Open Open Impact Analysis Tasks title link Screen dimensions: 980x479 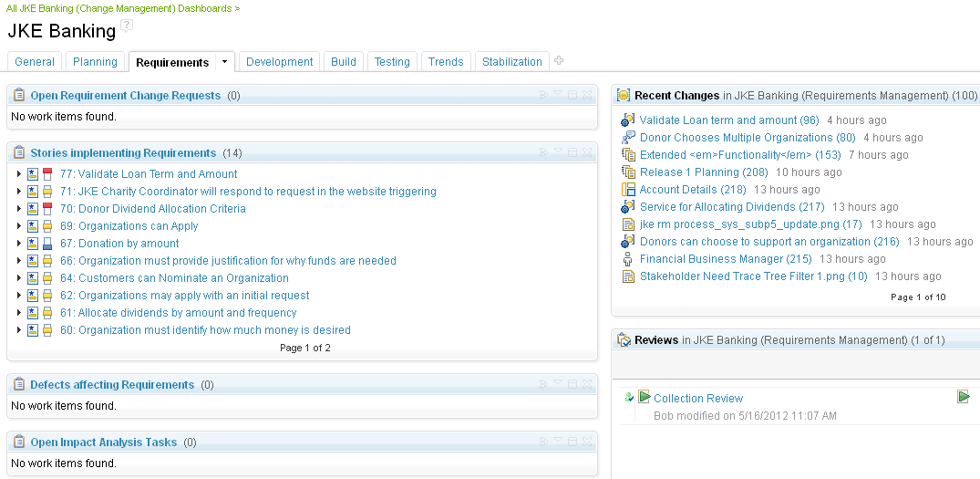(104, 443)
